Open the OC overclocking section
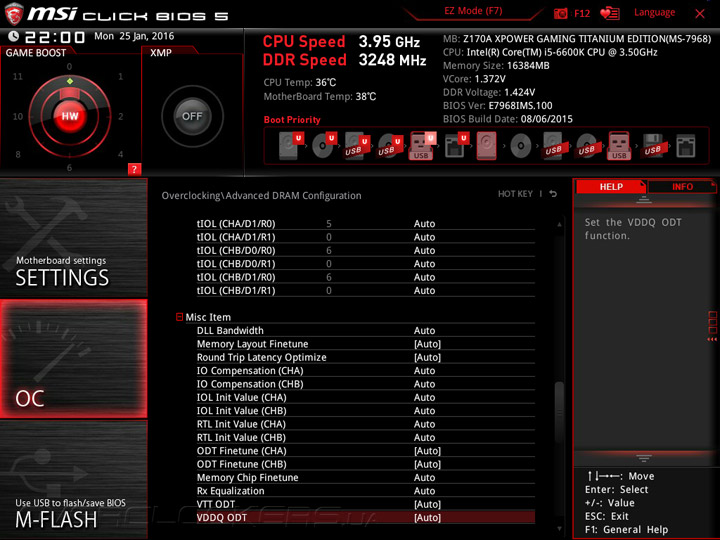 (73, 359)
